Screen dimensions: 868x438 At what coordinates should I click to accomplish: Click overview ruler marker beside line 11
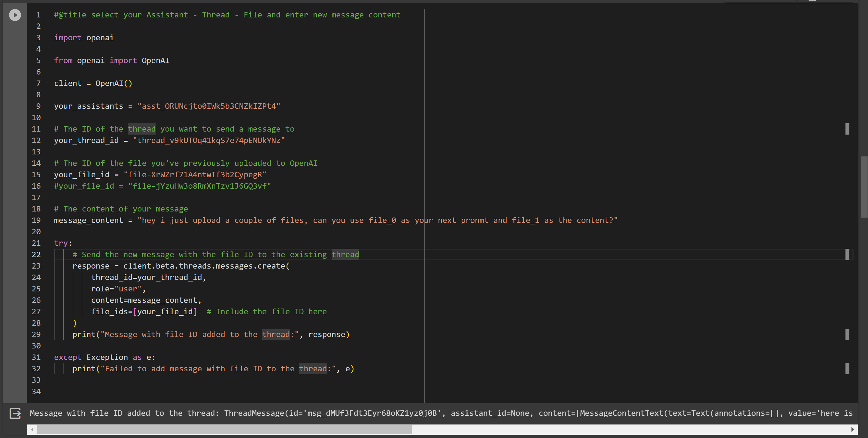[847, 129]
